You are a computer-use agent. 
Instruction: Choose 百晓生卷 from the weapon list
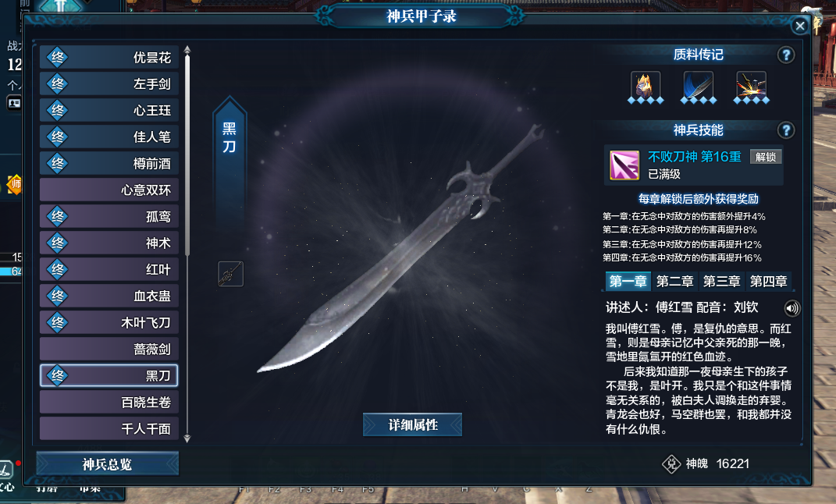109,403
